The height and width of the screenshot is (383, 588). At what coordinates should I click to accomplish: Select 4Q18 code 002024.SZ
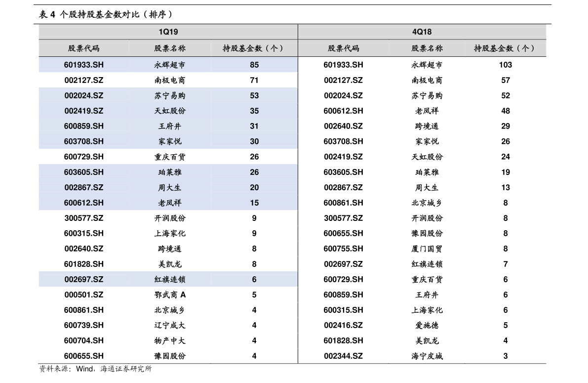coord(344,96)
